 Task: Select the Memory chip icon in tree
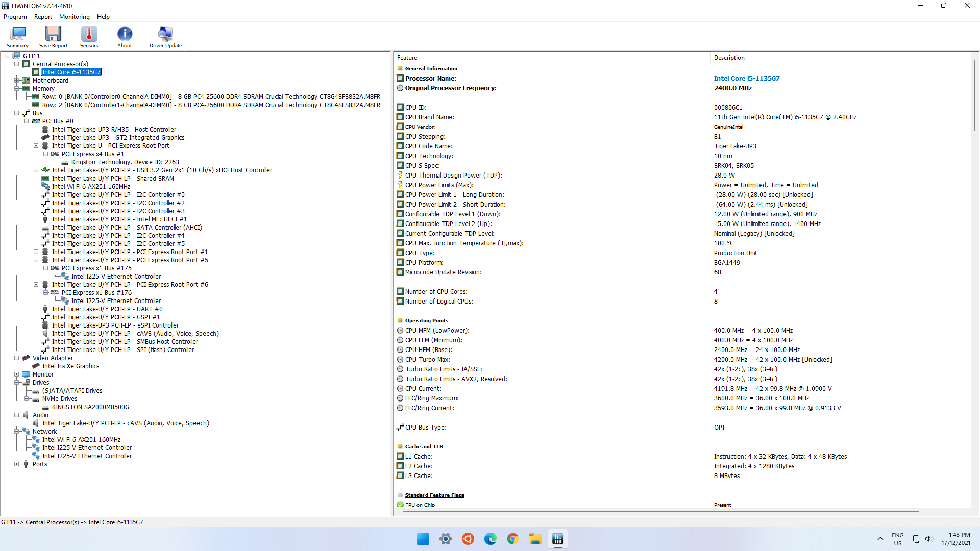coord(26,88)
